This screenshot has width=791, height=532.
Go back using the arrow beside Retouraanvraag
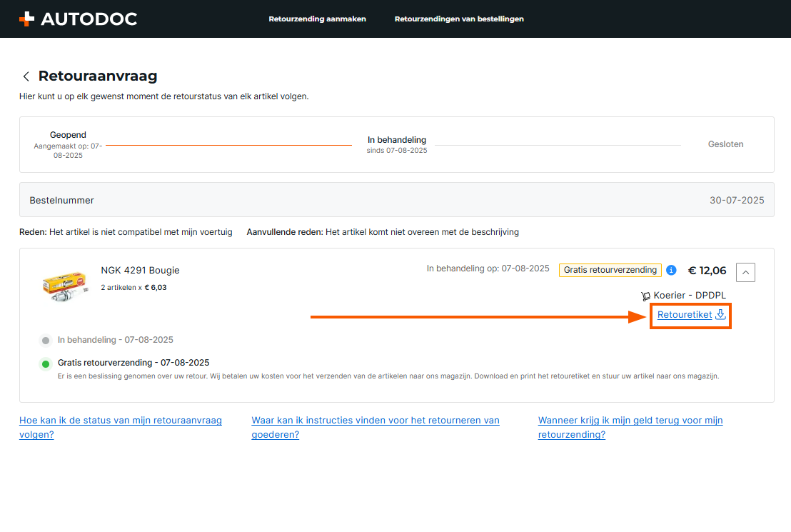[x=26, y=76]
